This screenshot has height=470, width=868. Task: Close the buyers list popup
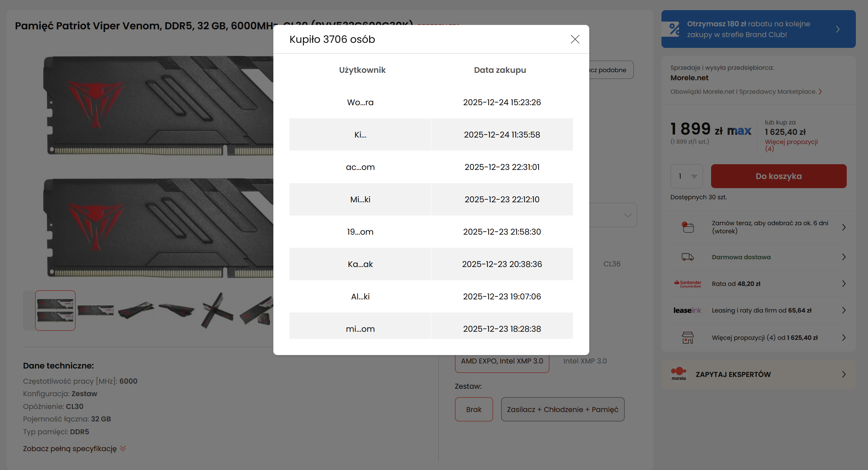click(x=575, y=39)
